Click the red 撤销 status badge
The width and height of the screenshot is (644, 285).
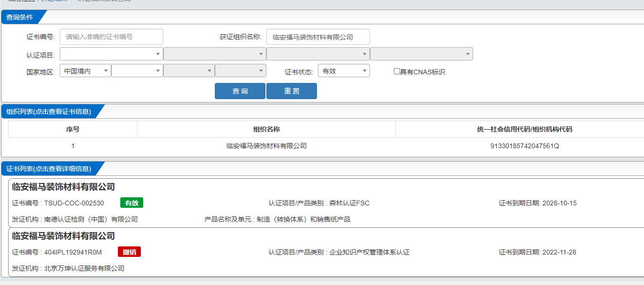pos(129,252)
